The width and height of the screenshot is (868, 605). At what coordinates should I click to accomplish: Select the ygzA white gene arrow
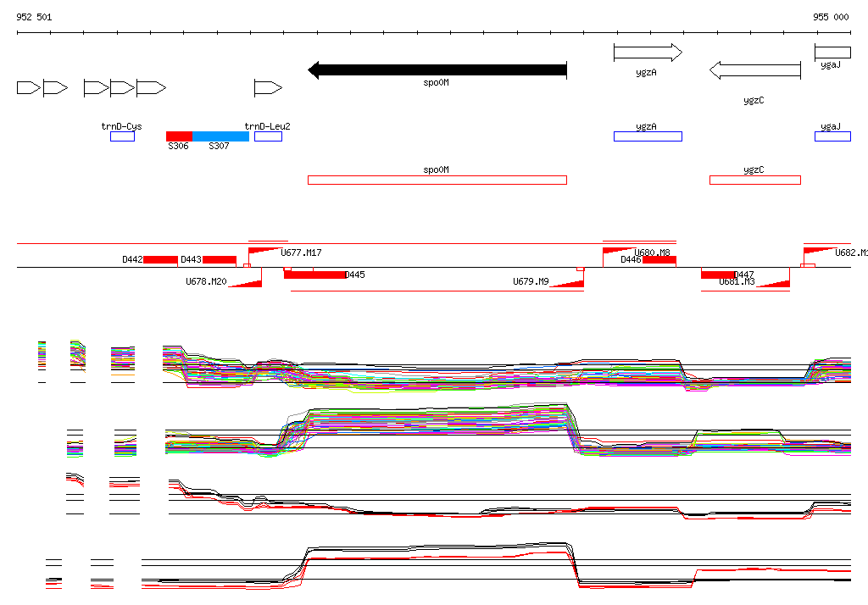[x=648, y=53]
